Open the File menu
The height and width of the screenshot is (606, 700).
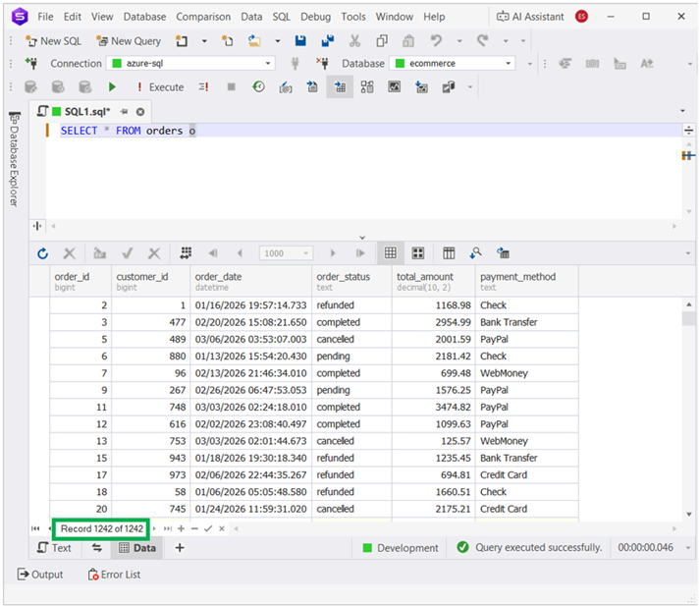point(45,17)
